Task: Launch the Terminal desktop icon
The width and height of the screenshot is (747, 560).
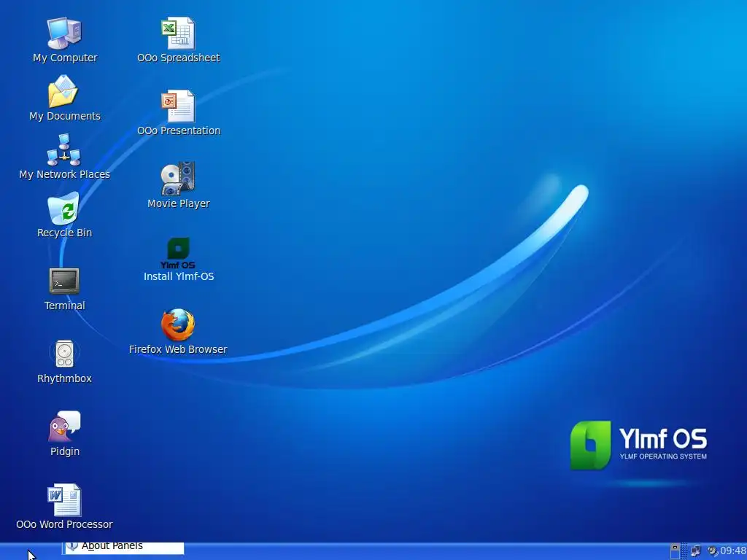Action: 64,281
